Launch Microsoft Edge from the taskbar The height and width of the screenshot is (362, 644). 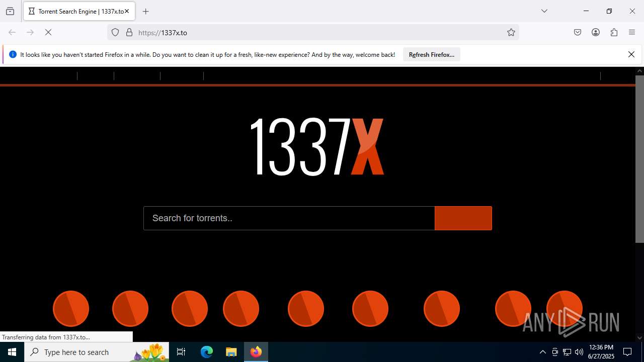tap(207, 352)
